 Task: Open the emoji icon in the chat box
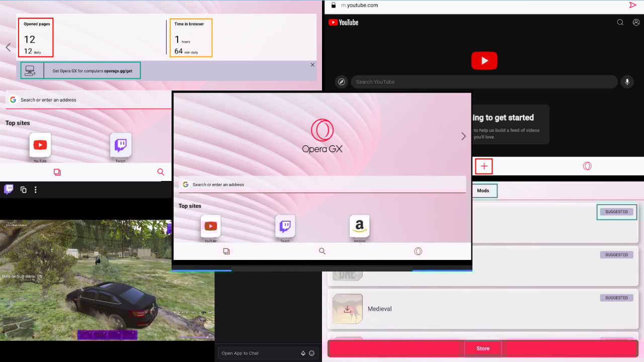312,353
